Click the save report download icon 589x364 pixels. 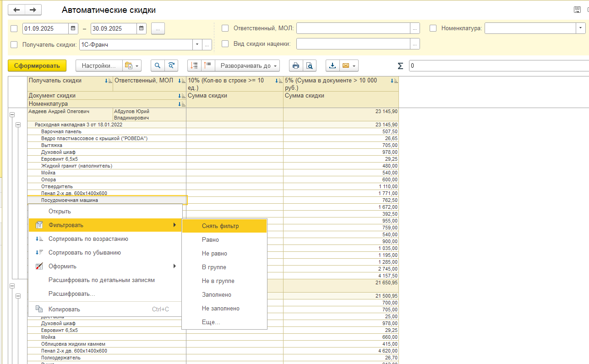(x=333, y=65)
